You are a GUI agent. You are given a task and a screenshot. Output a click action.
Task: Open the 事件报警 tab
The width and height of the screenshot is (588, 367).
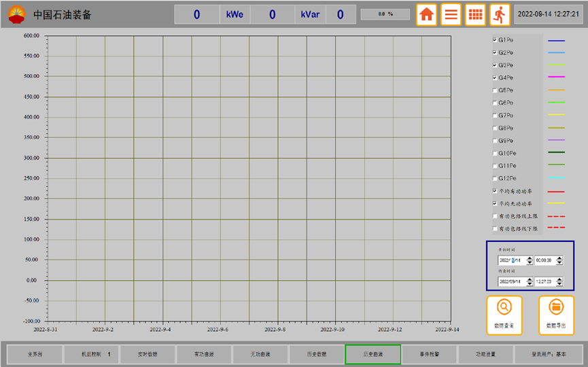430,354
